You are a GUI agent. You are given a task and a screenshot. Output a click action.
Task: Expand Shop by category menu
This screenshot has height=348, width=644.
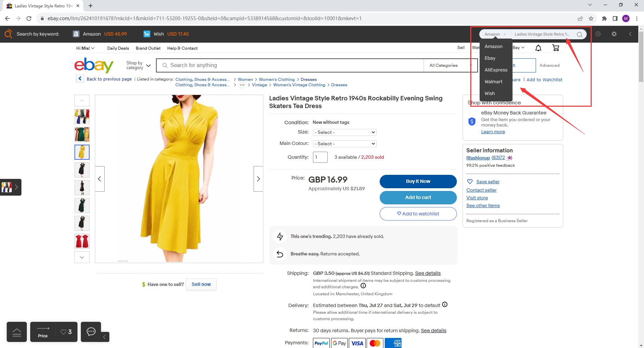pos(138,65)
